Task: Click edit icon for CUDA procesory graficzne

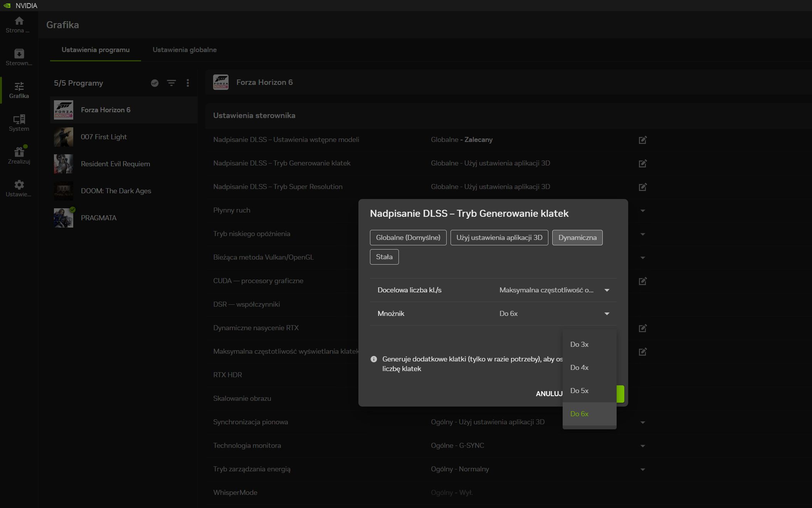Action: tap(642, 281)
